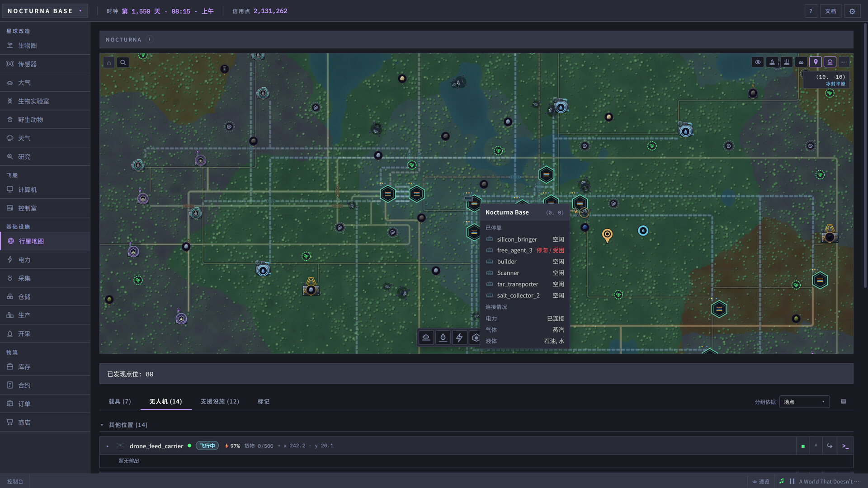Screen dimensions: 868x488
Task: Open more map overlay options
Action: [x=844, y=62]
